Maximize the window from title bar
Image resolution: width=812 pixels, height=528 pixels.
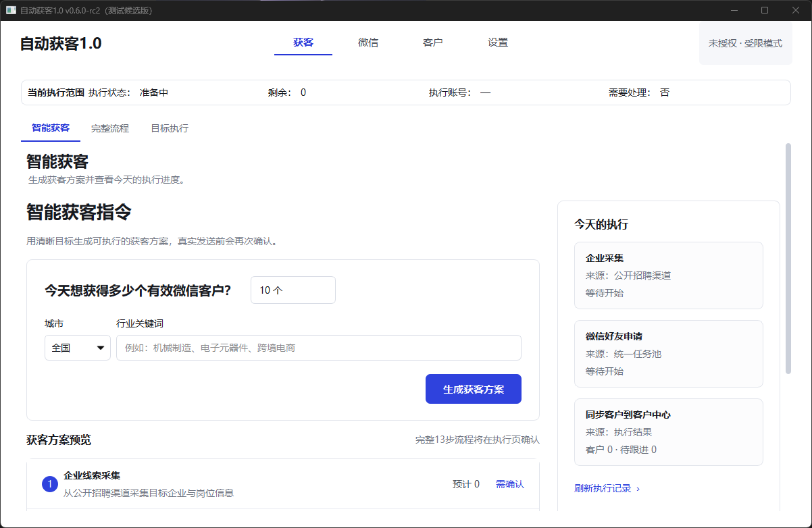[x=765, y=10]
